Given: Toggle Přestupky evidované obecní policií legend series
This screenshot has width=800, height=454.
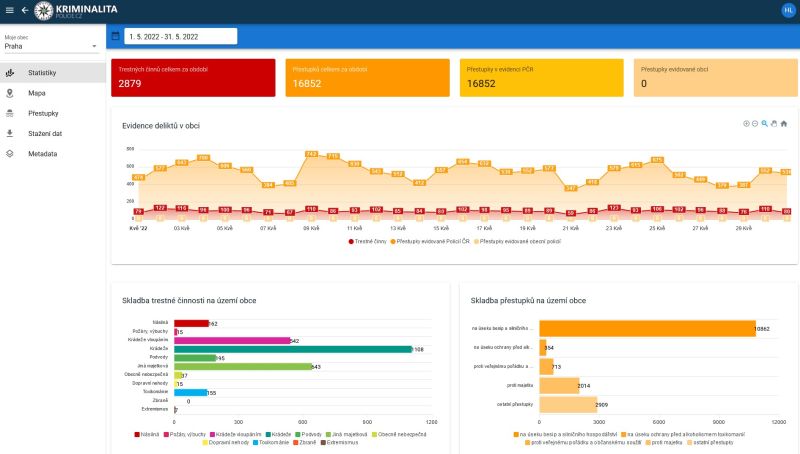Looking at the screenshot, I should 516,241.
